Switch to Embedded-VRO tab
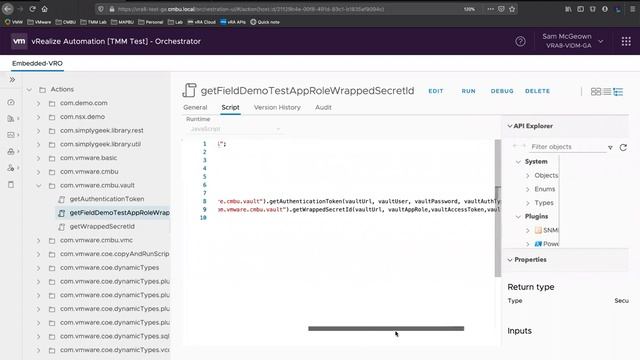This screenshot has height=360, width=640. coord(37,63)
